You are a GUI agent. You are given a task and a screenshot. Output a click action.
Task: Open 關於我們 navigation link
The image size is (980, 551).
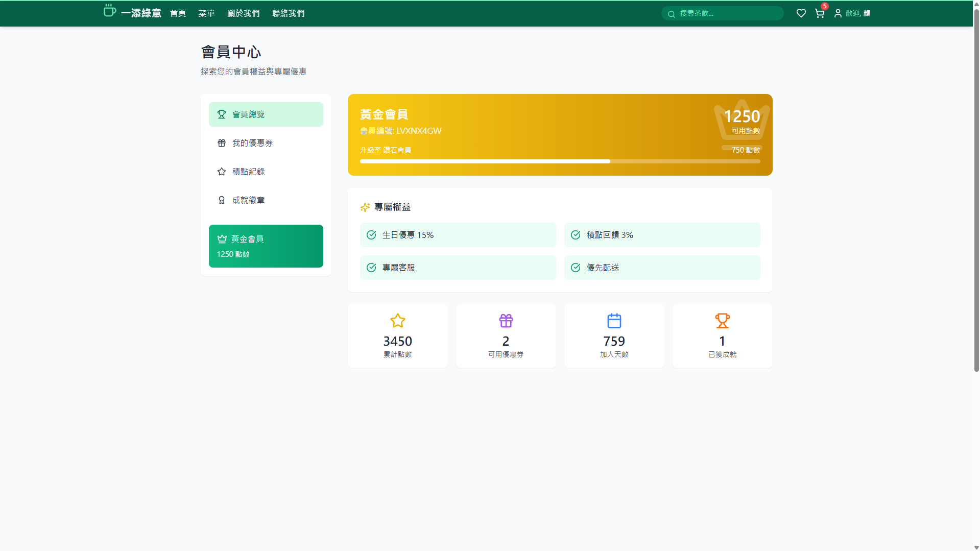[243, 13]
